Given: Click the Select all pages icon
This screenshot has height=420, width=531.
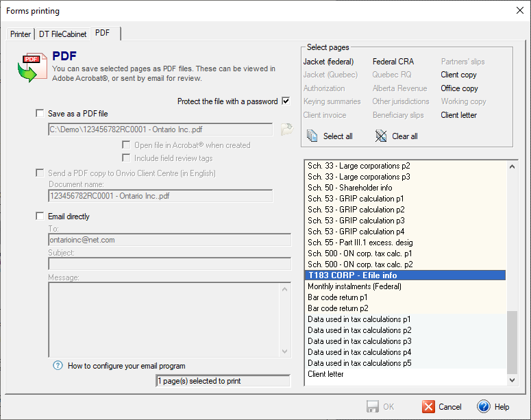Looking at the screenshot, I should coord(312,136).
